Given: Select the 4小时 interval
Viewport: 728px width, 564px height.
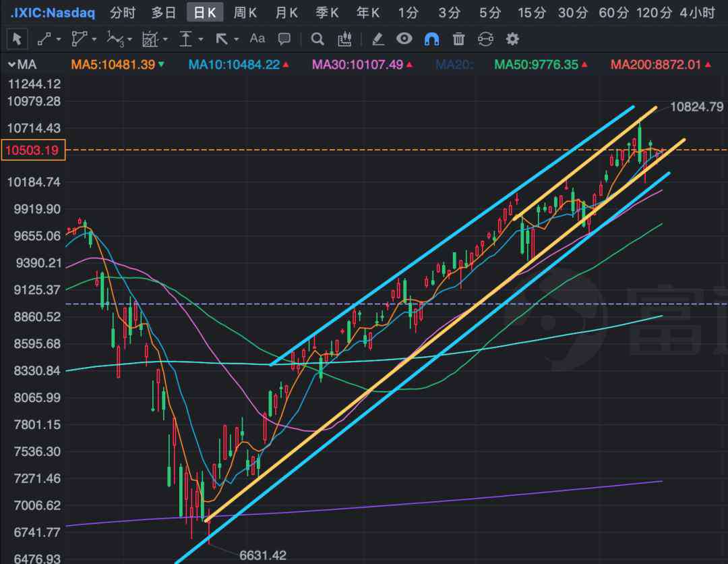Looking at the screenshot, I should click(x=698, y=13).
